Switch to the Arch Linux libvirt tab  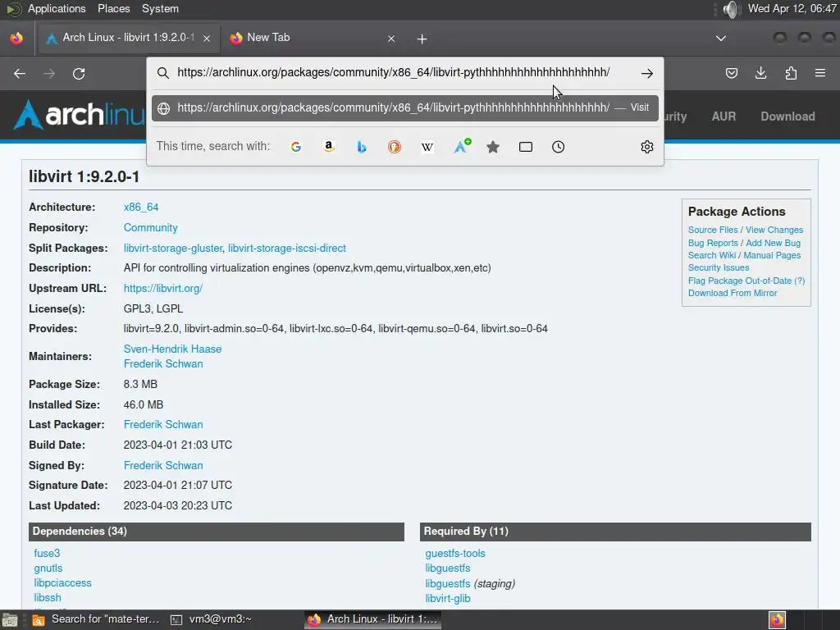coord(129,38)
